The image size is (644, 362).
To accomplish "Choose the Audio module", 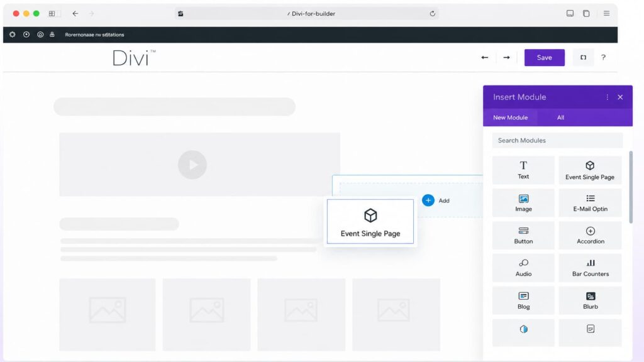I will (523, 268).
